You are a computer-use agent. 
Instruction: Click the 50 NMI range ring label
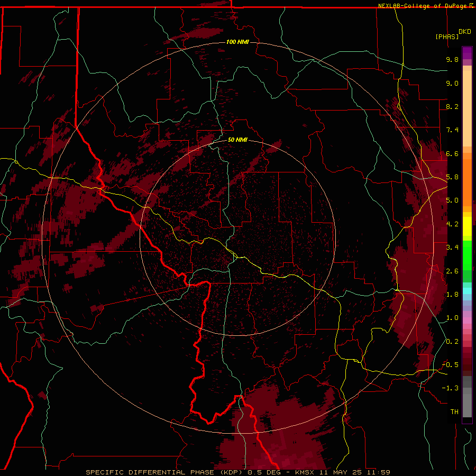tap(237, 140)
